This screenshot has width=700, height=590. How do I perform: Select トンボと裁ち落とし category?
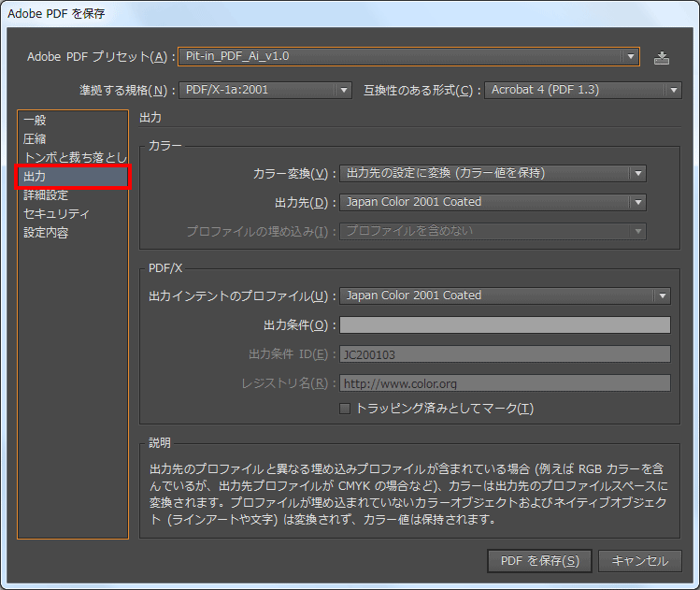[x=73, y=158]
